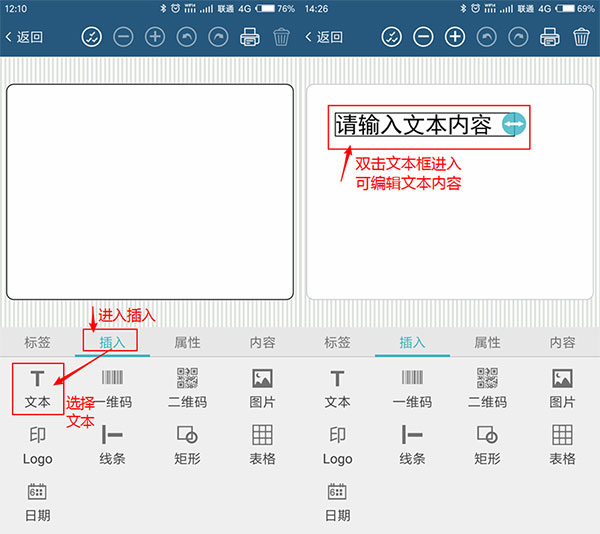Image resolution: width=600 pixels, height=534 pixels.
Task: Select the 图片 picture icon in right screenshot
Action: 562,387
